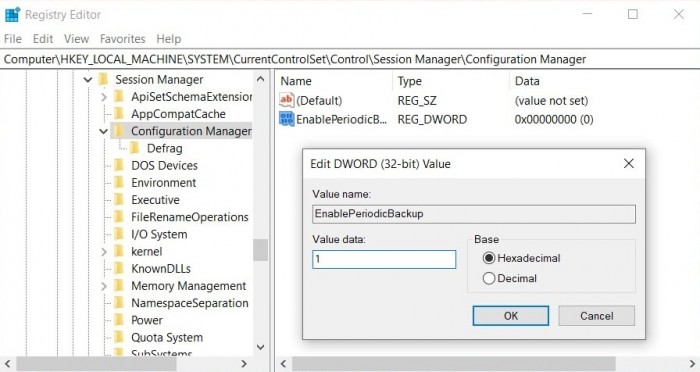Click the KnownDLLs folder icon

tap(119, 268)
